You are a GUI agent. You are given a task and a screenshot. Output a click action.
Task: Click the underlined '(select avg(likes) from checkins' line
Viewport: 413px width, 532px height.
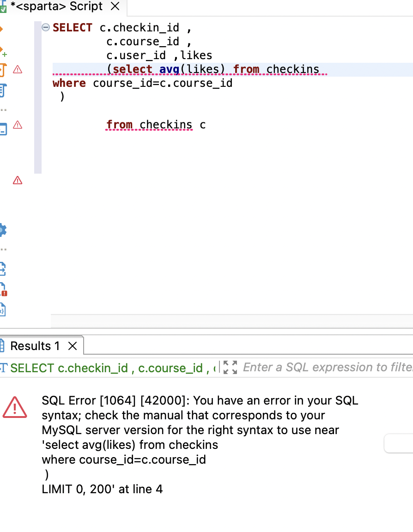[213, 69]
